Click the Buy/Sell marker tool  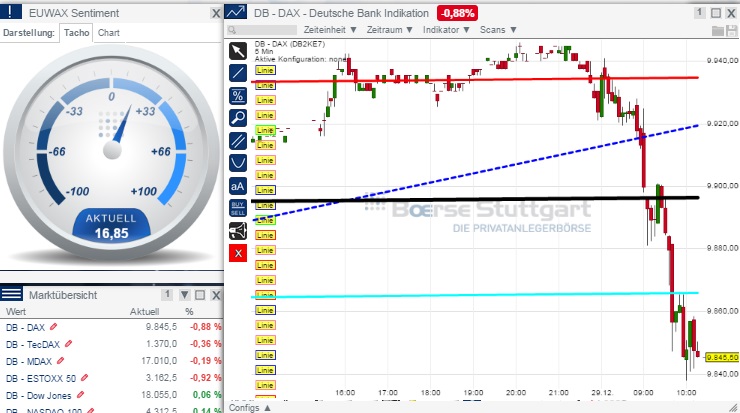(238, 208)
